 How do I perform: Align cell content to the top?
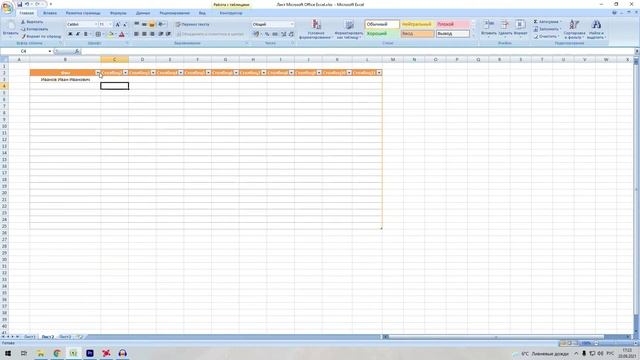pyautogui.click(x=137, y=24)
